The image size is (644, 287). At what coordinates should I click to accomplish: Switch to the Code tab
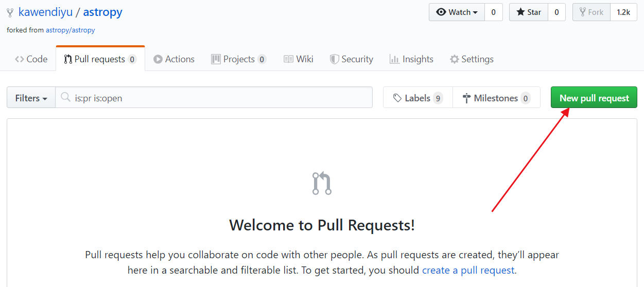pyautogui.click(x=31, y=59)
